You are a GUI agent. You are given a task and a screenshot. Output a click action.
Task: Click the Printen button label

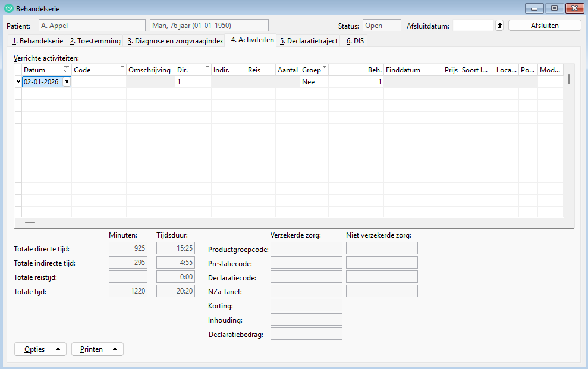click(x=91, y=349)
